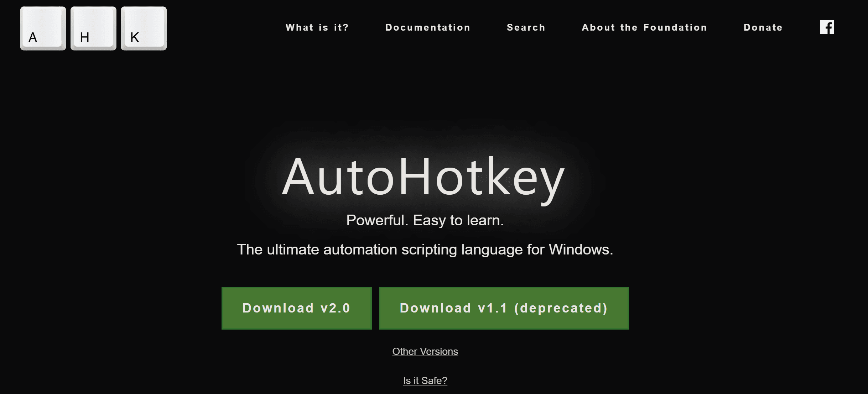Click the word 'Windows.' in description
This screenshot has height=394, width=868.
click(581, 249)
